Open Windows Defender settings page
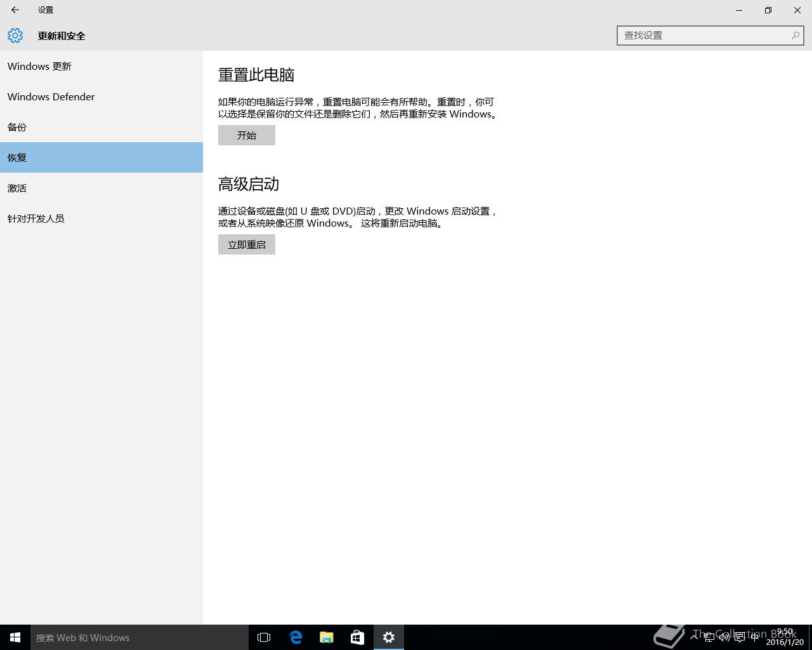 click(x=101, y=96)
